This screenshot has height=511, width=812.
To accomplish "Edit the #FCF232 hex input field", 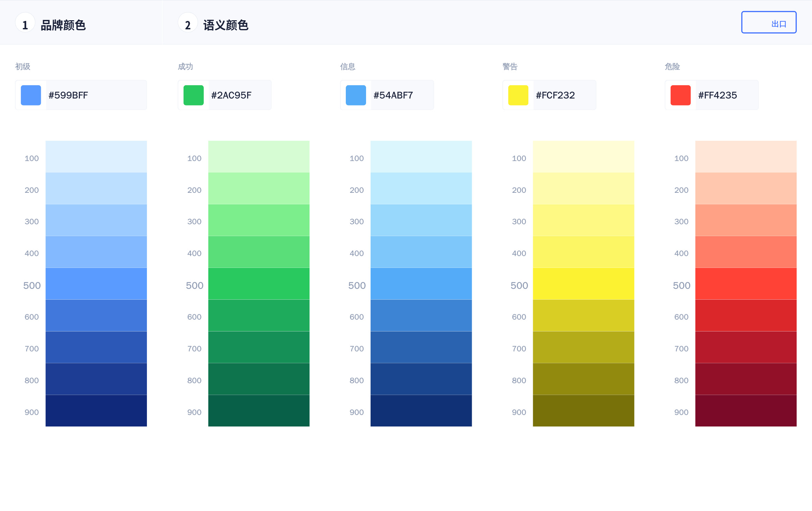I will 564,95.
